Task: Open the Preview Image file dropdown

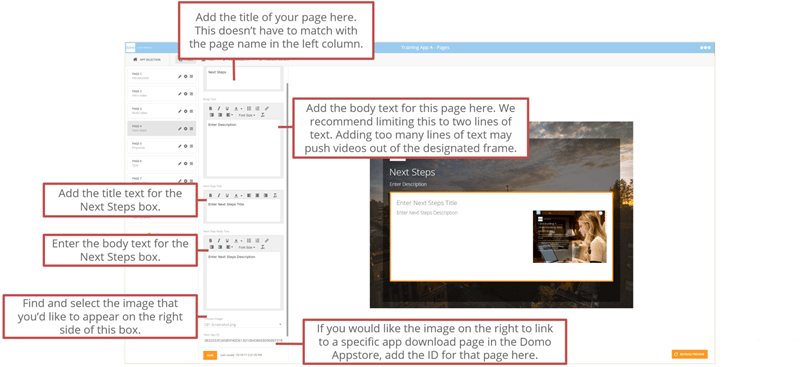Action: [243, 324]
